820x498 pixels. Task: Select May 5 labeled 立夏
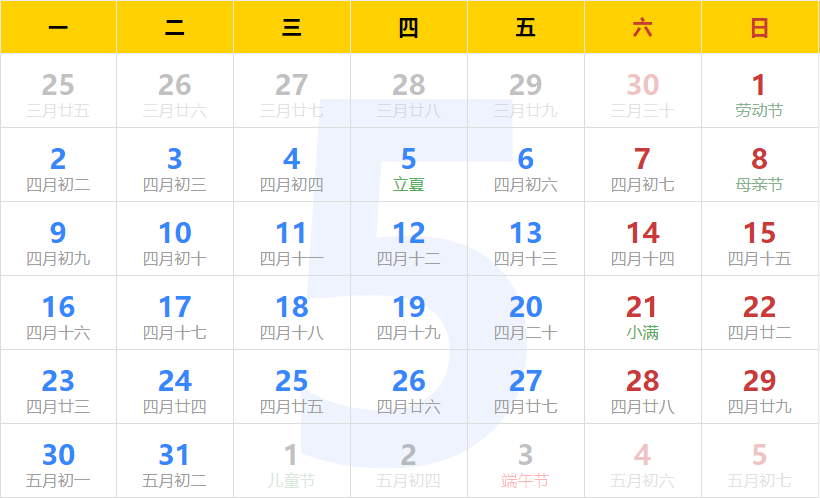(408, 165)
